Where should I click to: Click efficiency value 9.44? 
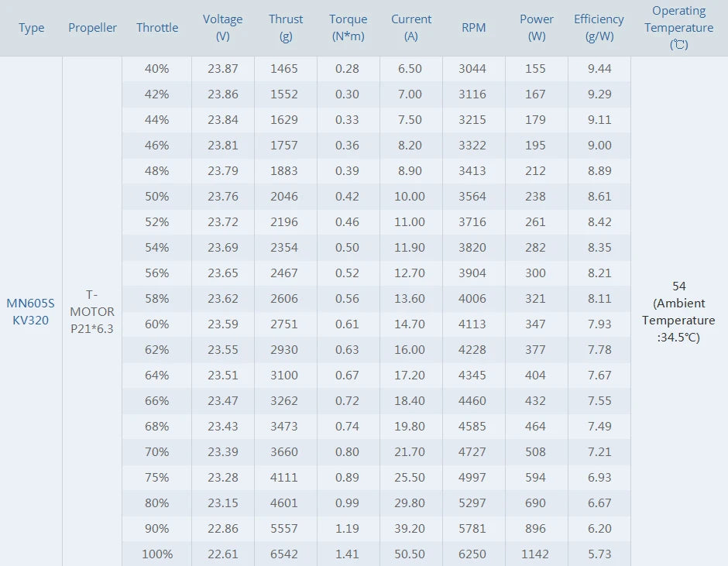click(599, 69)
